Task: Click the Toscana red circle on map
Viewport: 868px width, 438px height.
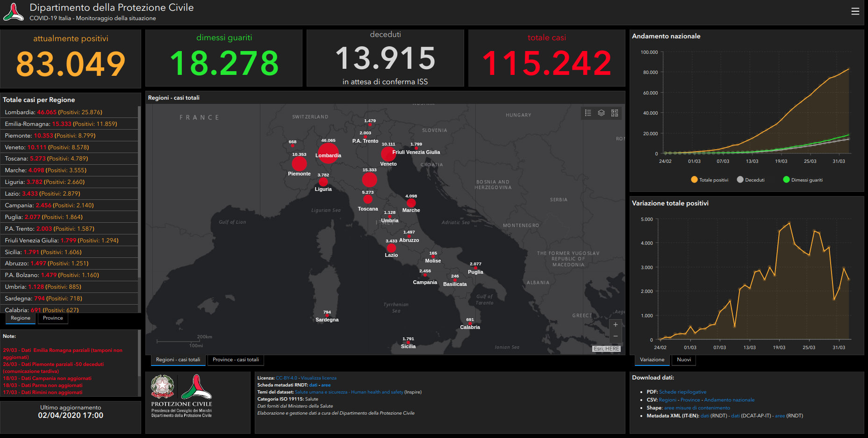Action: coord(368,199)
